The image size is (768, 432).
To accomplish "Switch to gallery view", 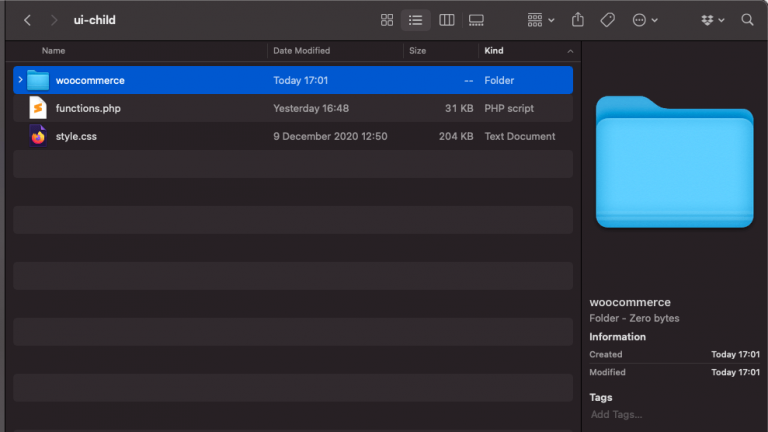I will click(x=477, y=20).
